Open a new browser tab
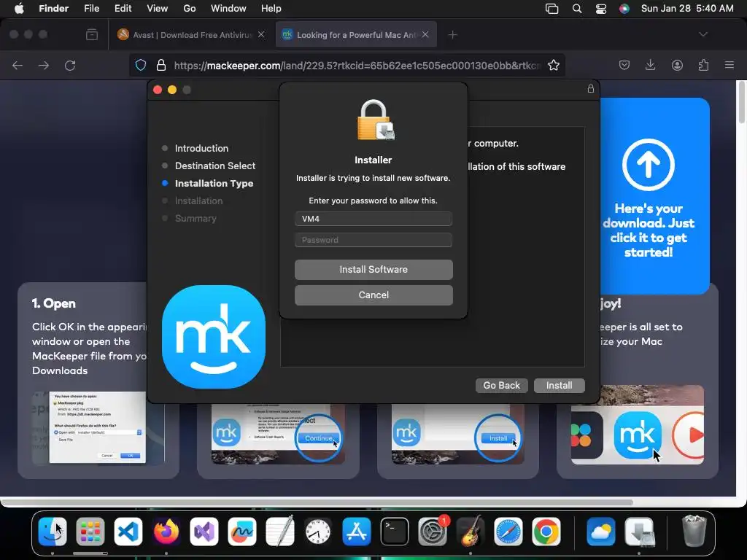This screenshot has width=747, height=560. coord(452,35)
